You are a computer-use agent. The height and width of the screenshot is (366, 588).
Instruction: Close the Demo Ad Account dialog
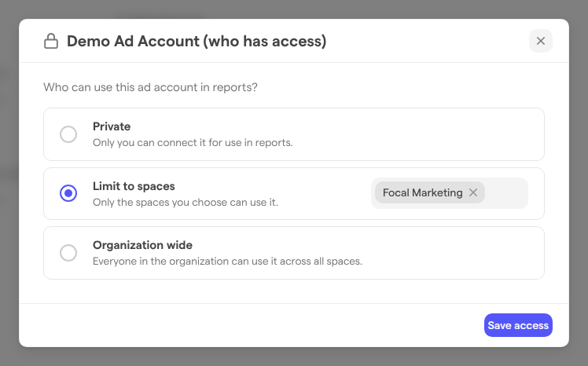click(x=540, y=41)
